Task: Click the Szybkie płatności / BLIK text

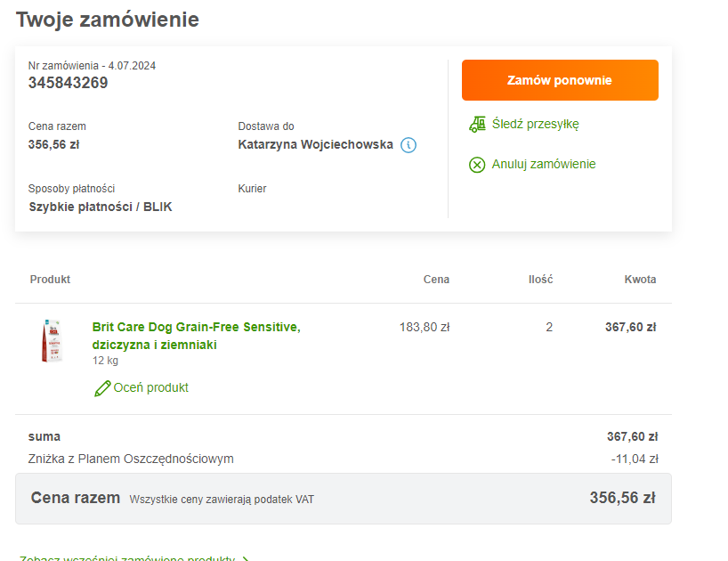Action: tap(101, 207)
